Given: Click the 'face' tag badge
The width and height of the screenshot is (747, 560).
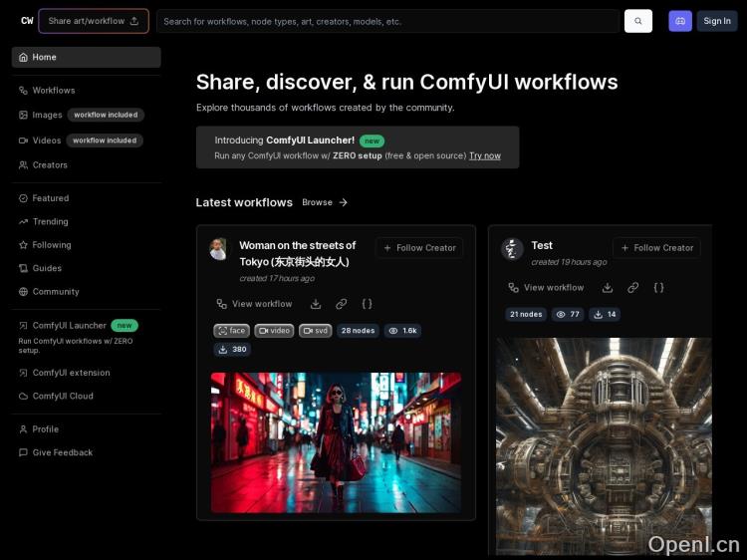Looking at the screenshot, I should [x=231, y=331].
